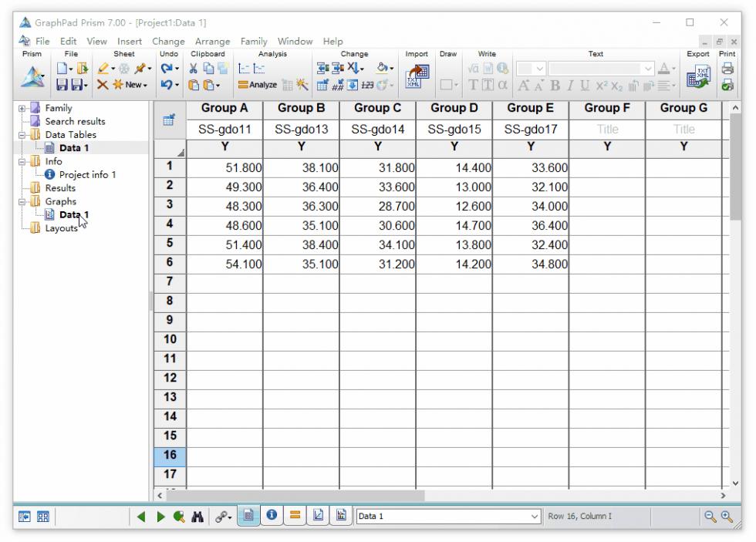This screenshot has width=756, height=542.
Task: Click the Save file icon
Action: pos(62,85)
